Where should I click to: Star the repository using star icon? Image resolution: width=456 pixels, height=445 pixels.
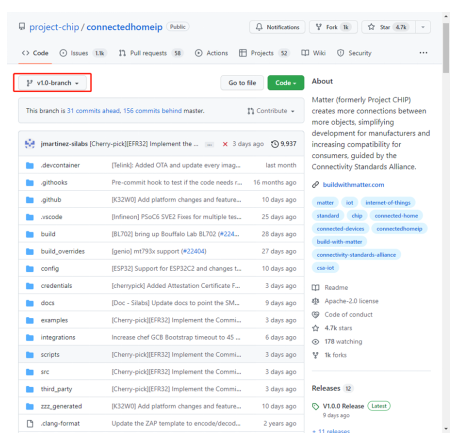pyautogui.click(x=371, y=27)
